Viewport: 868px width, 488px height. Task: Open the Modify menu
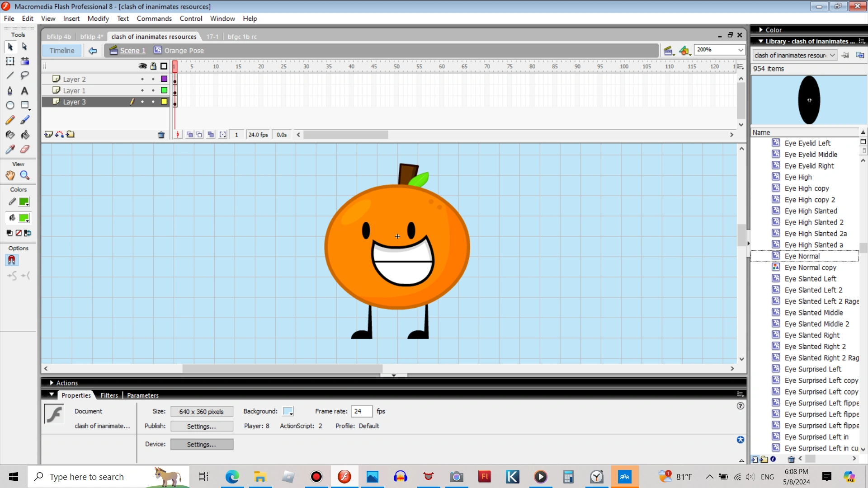pos(98,19)
